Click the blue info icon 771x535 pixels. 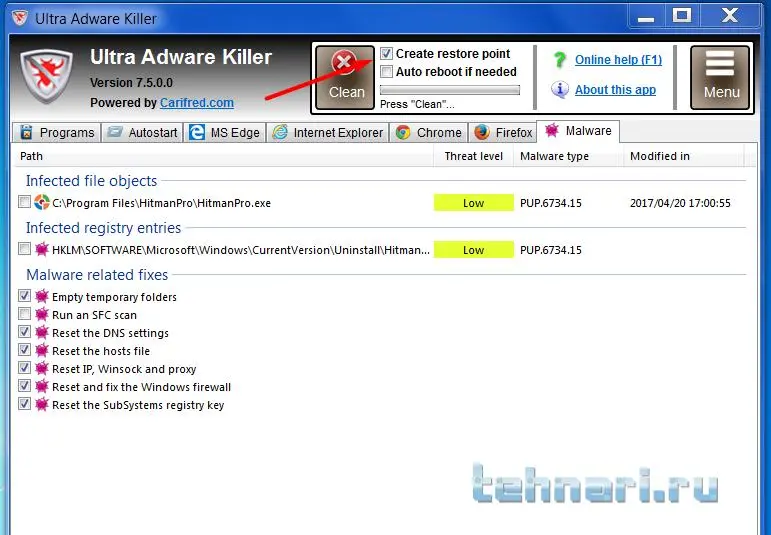[x=560, y=89]
